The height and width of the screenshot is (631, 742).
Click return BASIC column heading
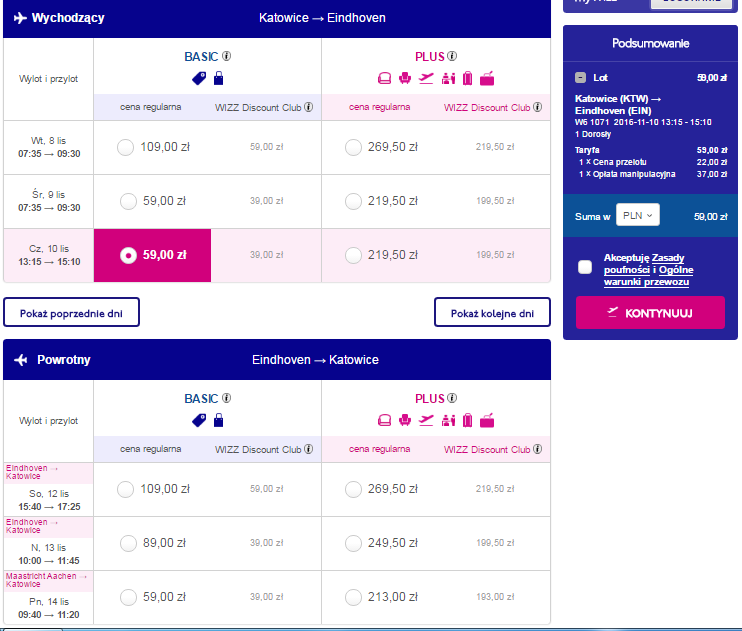(201, 398)
